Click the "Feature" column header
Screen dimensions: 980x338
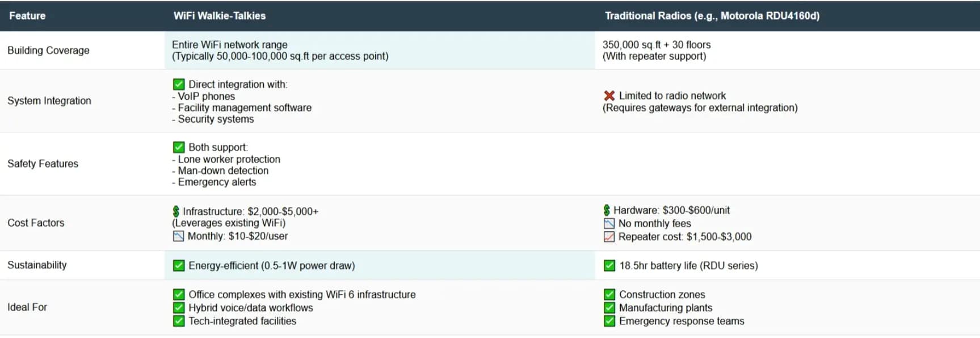click(x=27, y=16)
